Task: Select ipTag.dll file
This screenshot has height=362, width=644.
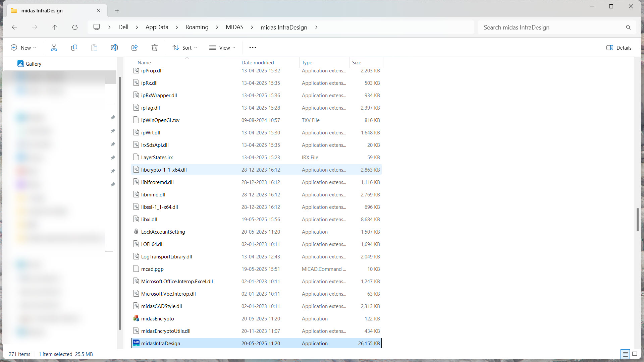Action: [x=256, y=108]
